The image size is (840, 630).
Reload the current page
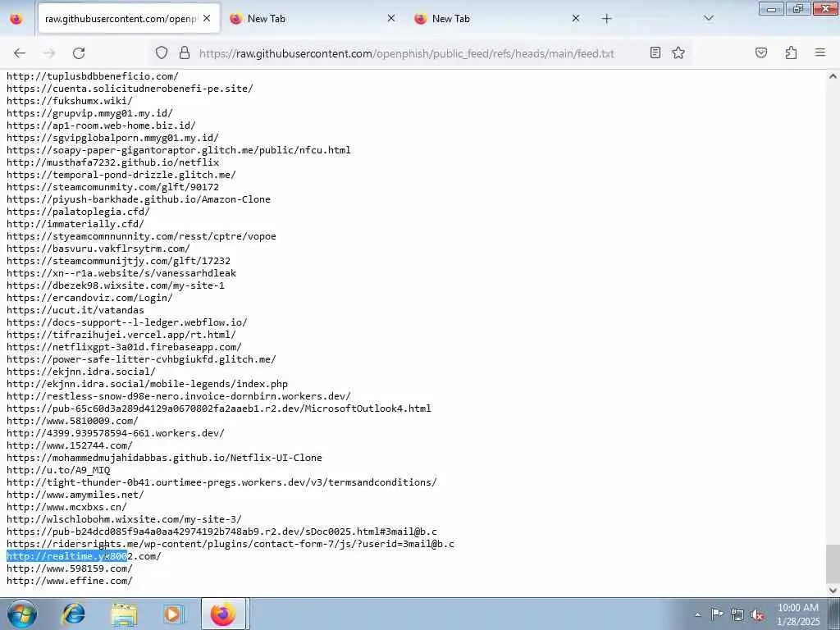coord(79,53)
